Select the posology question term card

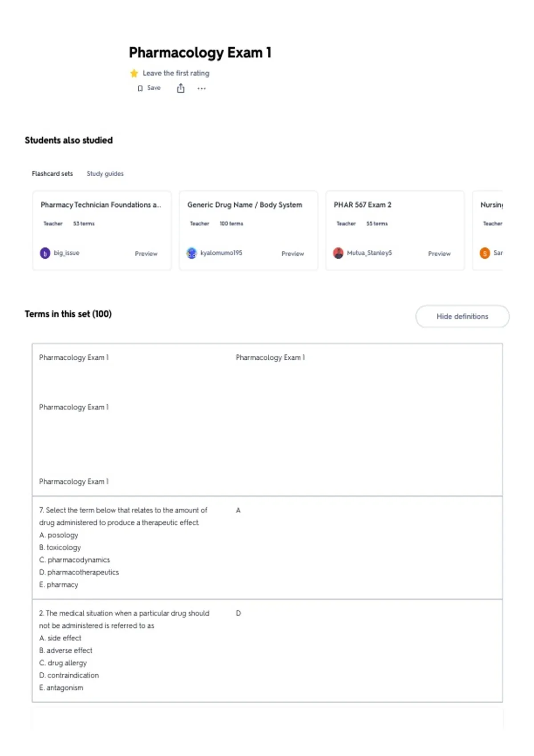pos(267,547)
